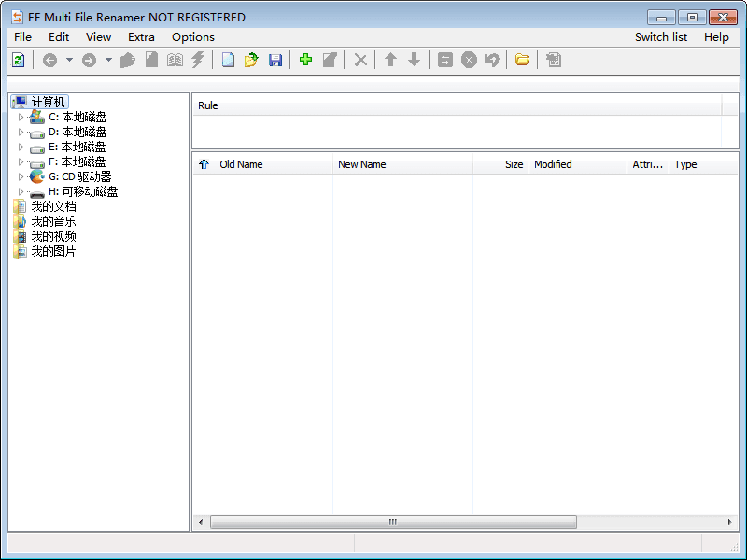This screenshot has width=747, height=560.
Task: Click the delete rule X icon
Action: click(360, 60)
